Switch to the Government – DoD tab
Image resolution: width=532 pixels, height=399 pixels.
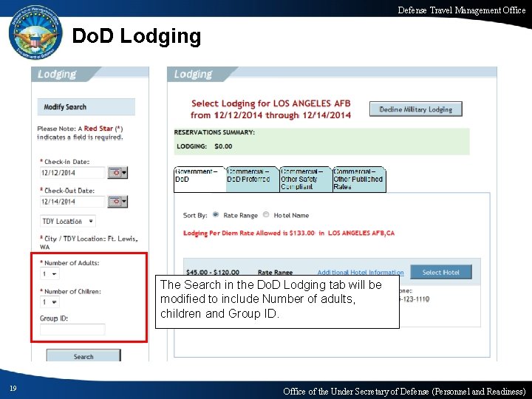199,180
